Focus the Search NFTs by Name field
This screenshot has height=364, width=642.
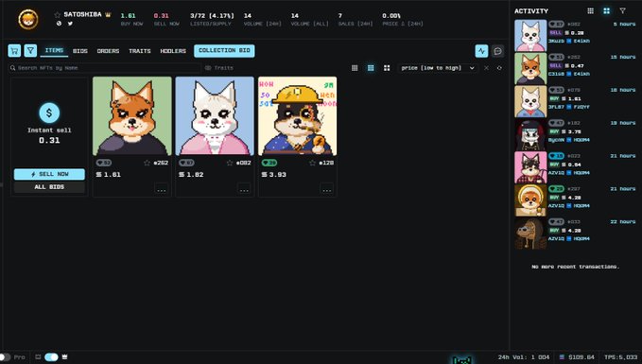coord(104,68)
